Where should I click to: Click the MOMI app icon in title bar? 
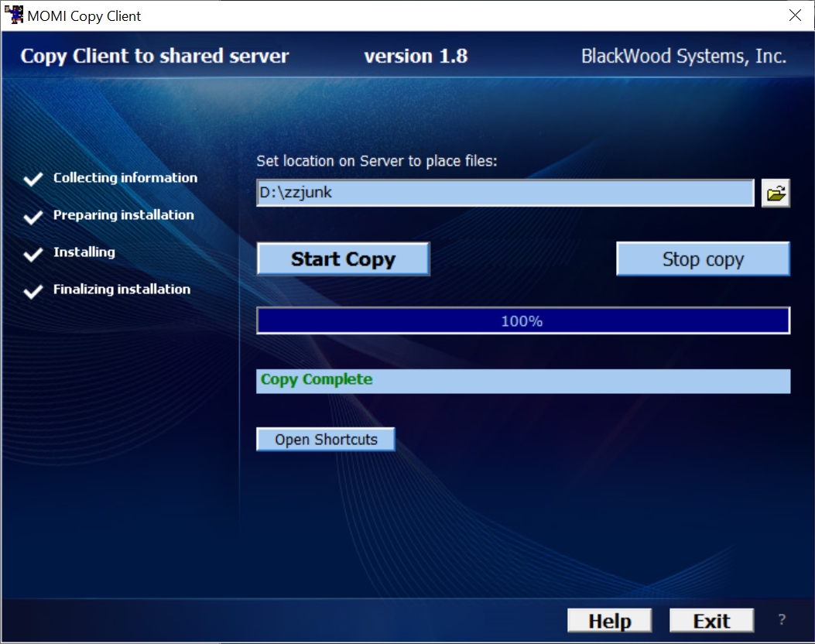[14, 15]
